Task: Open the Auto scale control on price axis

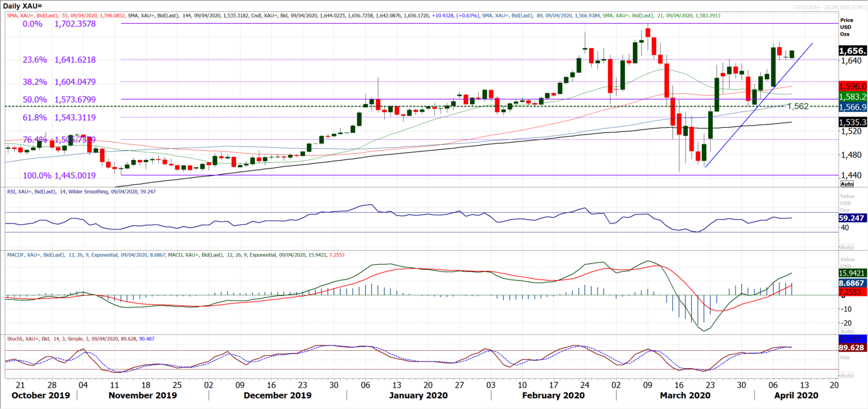Action: coord(846,184)
